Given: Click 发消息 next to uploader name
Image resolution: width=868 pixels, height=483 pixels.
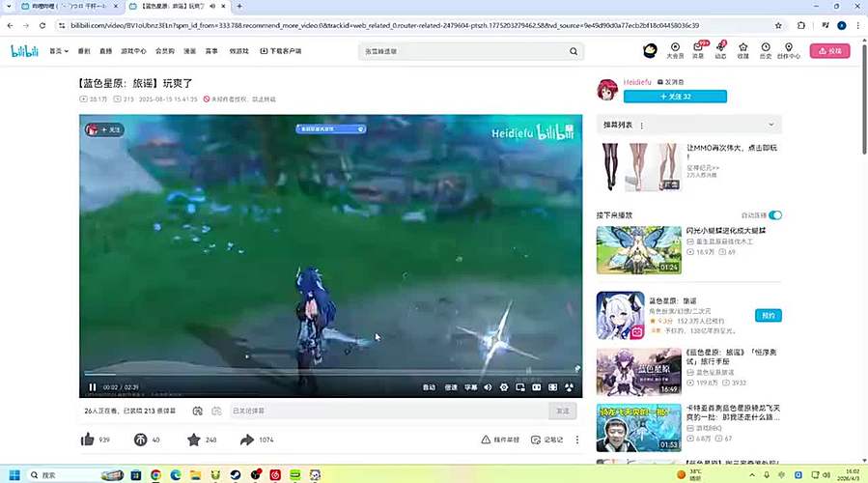Looking at the screenshot, I should [x=670, y=82].
